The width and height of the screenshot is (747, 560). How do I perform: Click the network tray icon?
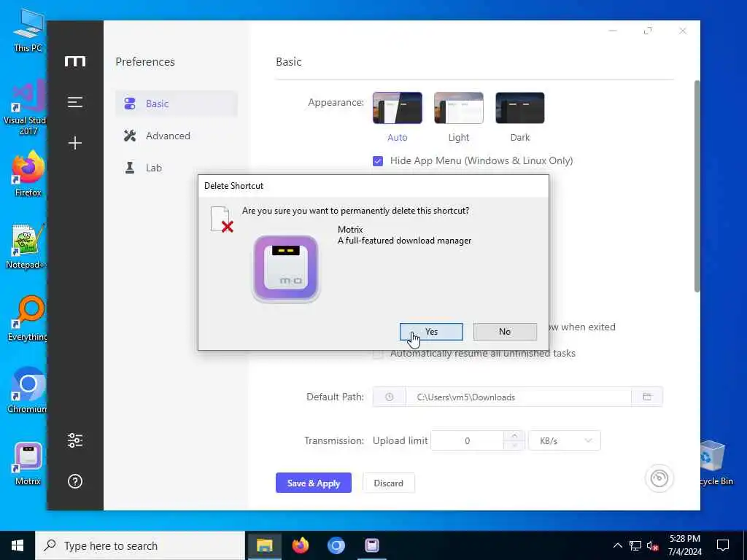pyautogui.click(x=635, y=545)
